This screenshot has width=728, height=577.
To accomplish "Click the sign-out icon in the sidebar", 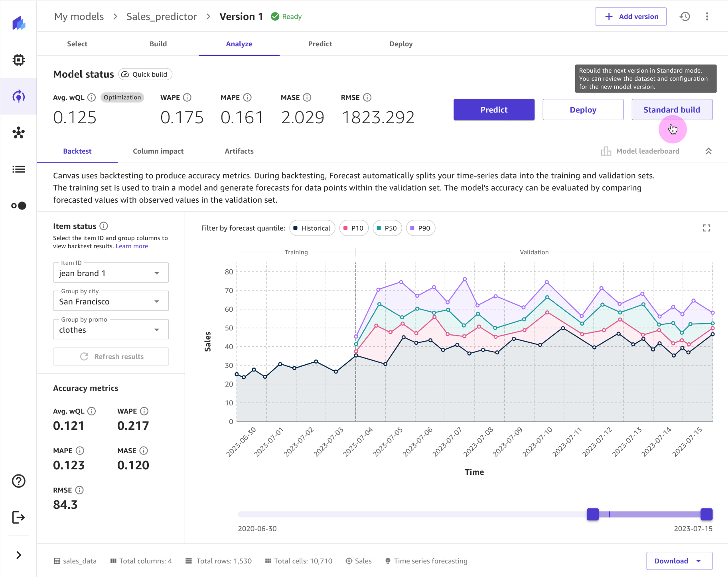I will [18, 518].
